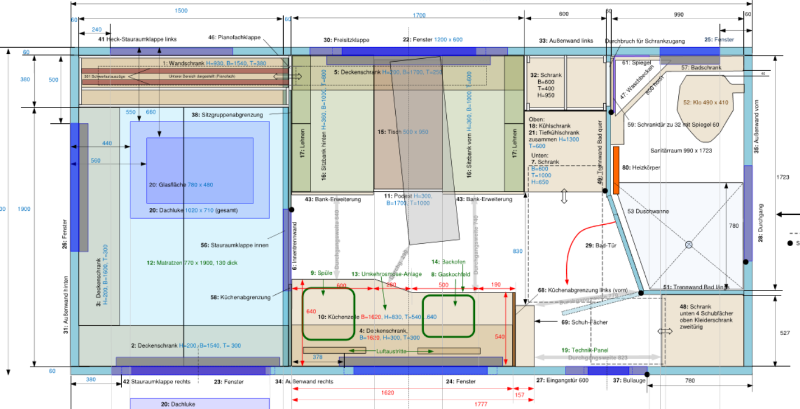
Task: Select the '26: Fenster' vertical label
Action: (65, 234)
